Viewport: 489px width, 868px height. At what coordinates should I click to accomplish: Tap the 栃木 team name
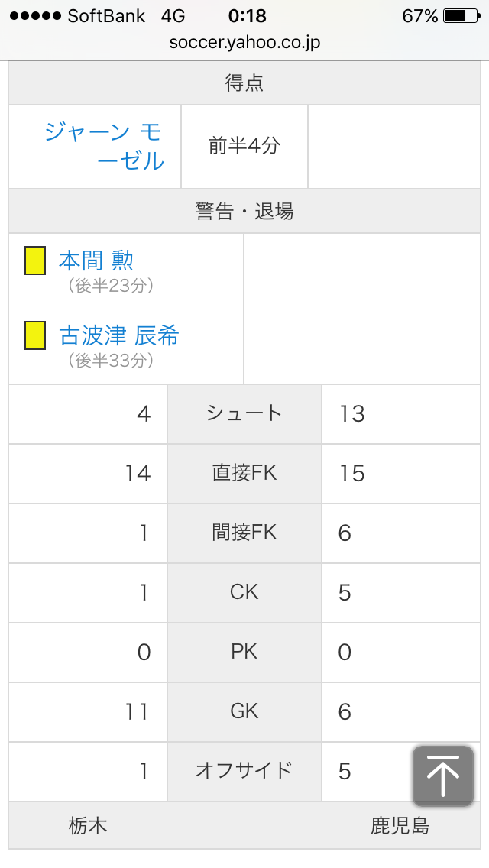tap(88, 825)
